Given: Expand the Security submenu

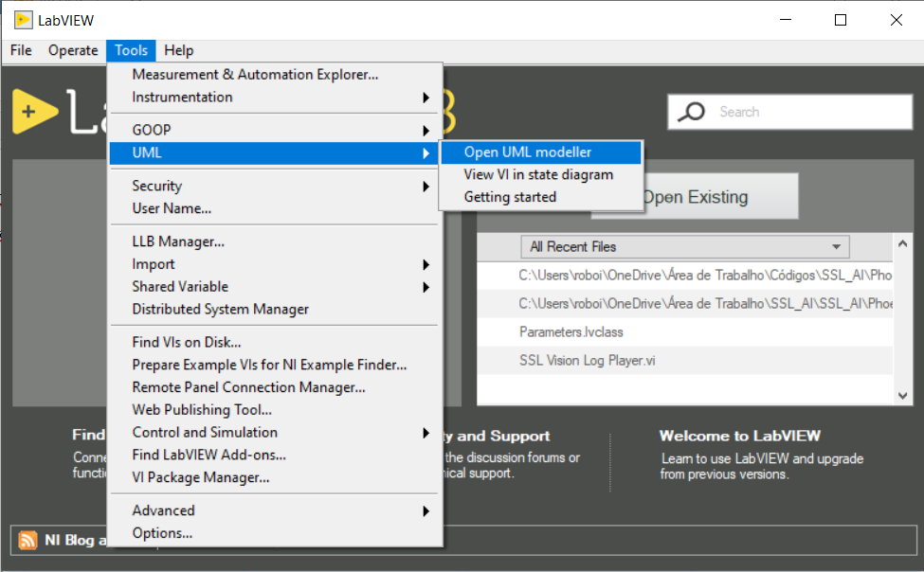Looking at the screenshot, I should point(275,187).
